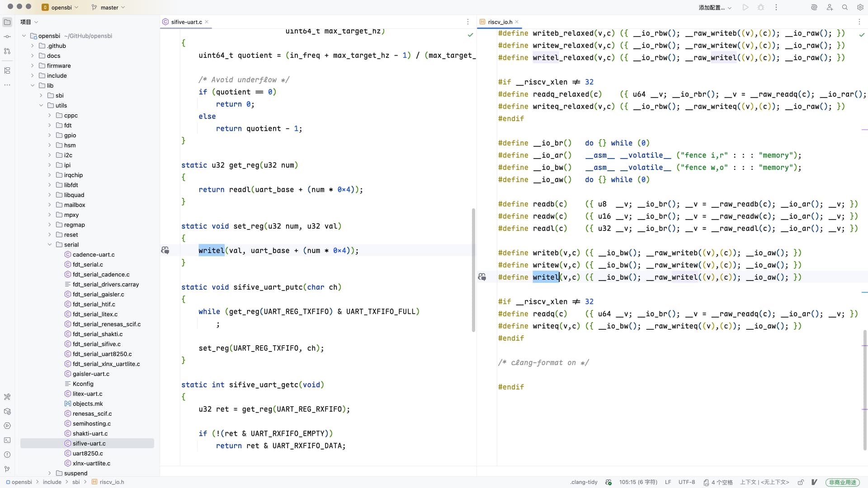Screen dimensions: 868x488
Task: Open the run configuration dropdown 添加配置
Action: [x=715, y=7]
